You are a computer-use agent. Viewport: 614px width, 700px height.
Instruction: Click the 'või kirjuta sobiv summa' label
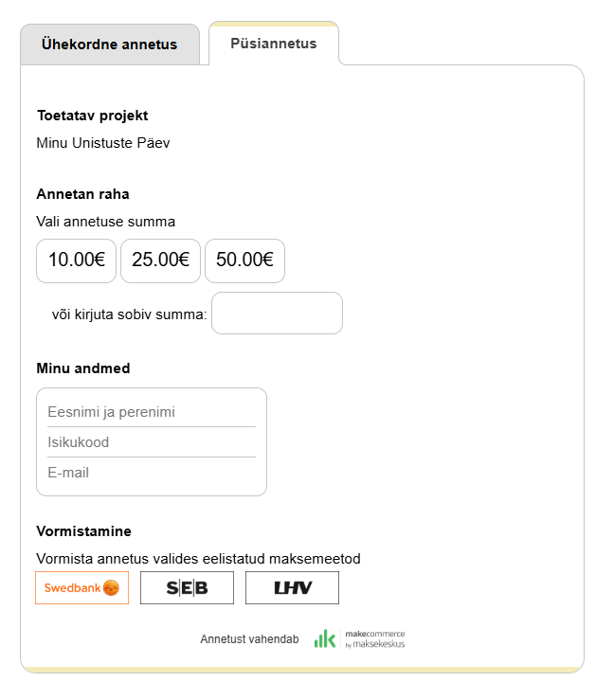pos(129,314)
